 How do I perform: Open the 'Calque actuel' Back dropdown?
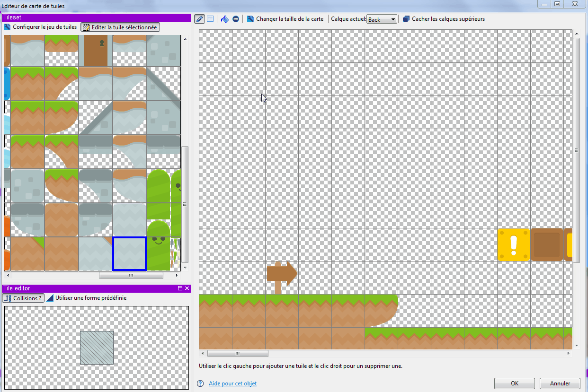[382, 19]
